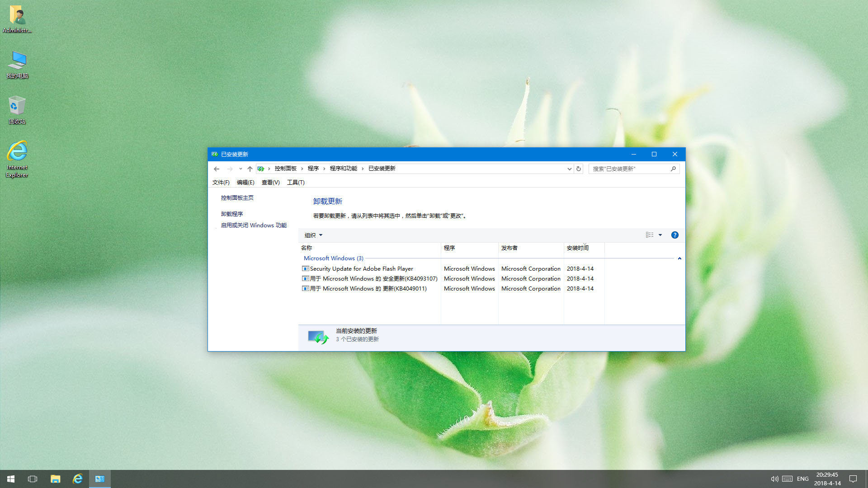Click the Forward navigation arrow
This screenshot has height=488, width=868.
coord(230,169)
